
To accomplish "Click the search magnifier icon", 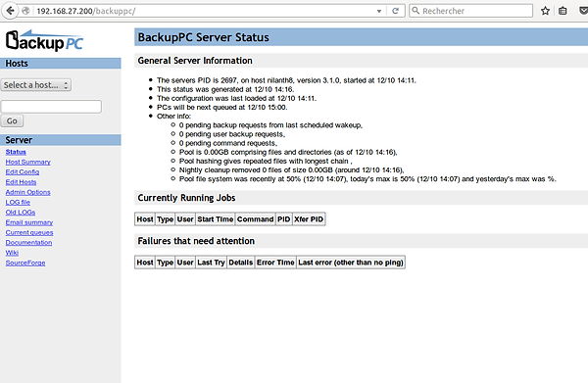I will click(x=416, y=11).
